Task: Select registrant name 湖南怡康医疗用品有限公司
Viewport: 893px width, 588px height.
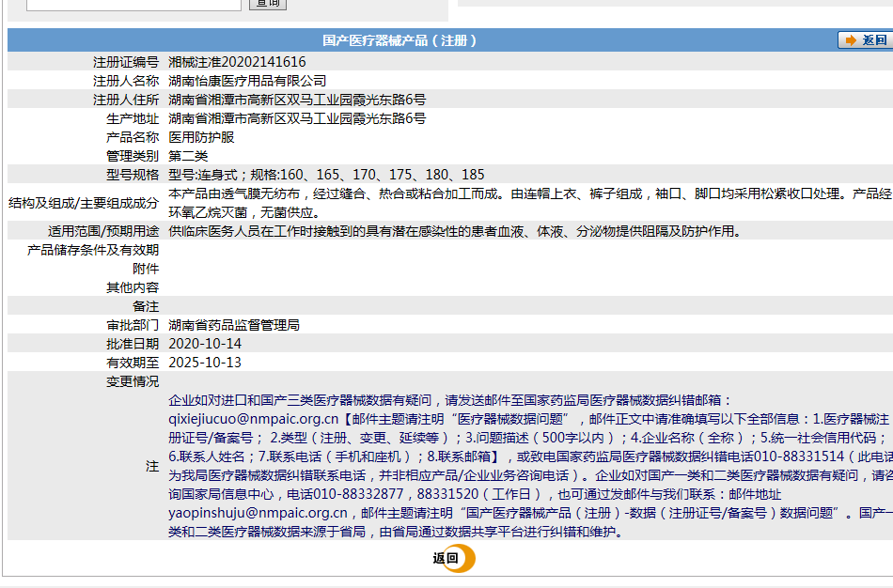Action: [247, 81]
